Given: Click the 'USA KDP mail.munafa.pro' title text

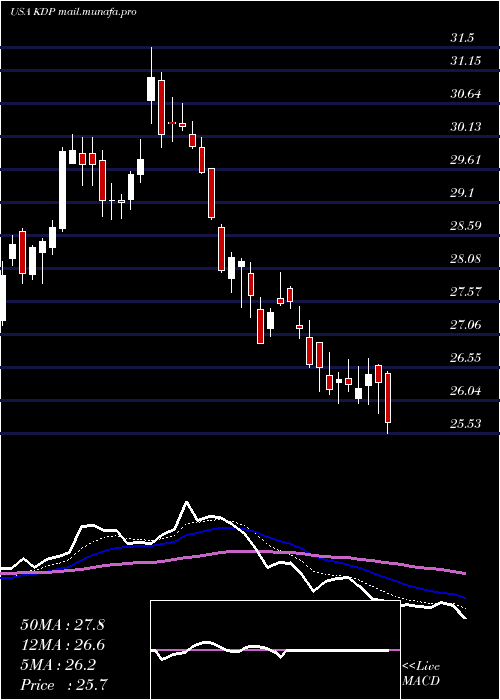Looking at the screenshot, I should click(73, 12).
